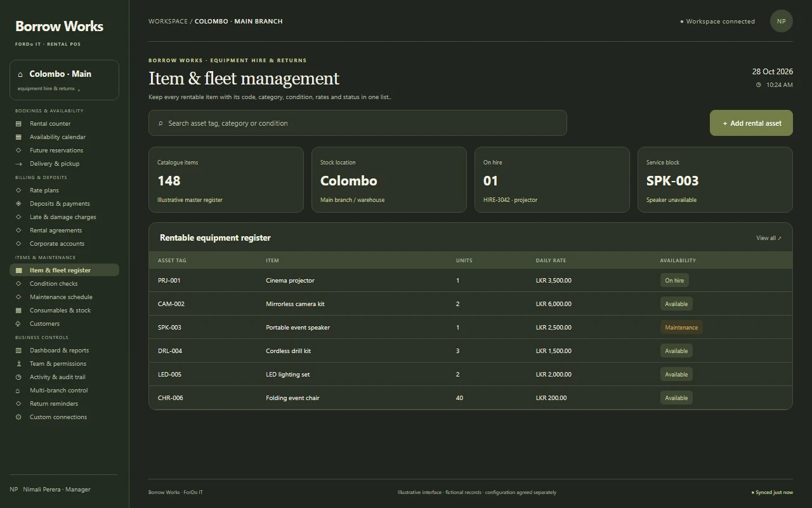This screenshot has width=812, height=508.
Task: Click the Add rental asset button
Action: tap(751, 123)
